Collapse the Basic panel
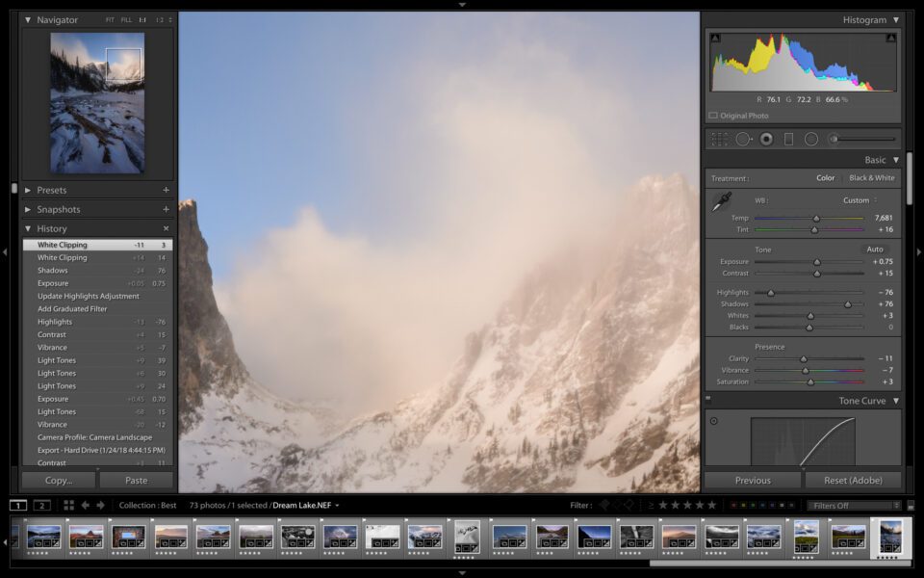Image resolution: width=924 pixels, height=578 pixels. point(896,160)
